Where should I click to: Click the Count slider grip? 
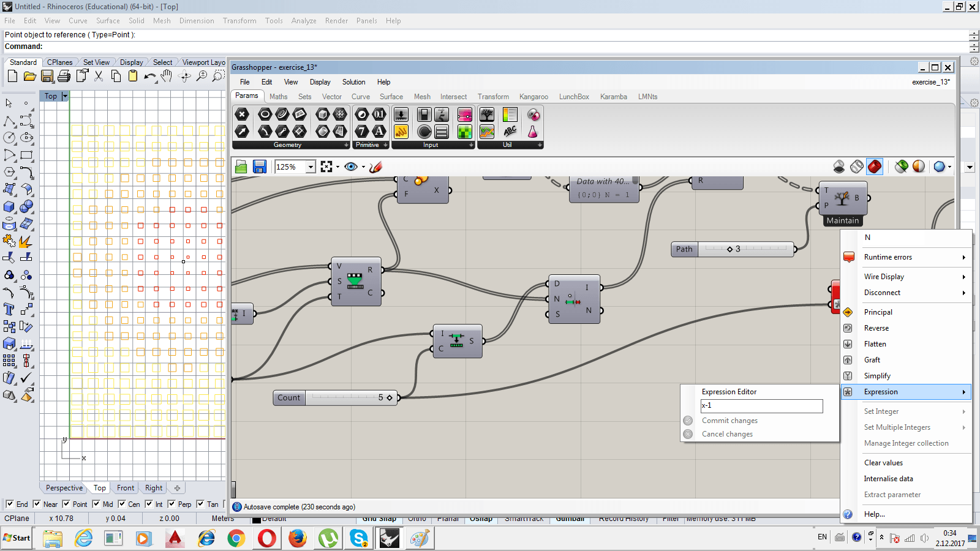coord(390,398)
